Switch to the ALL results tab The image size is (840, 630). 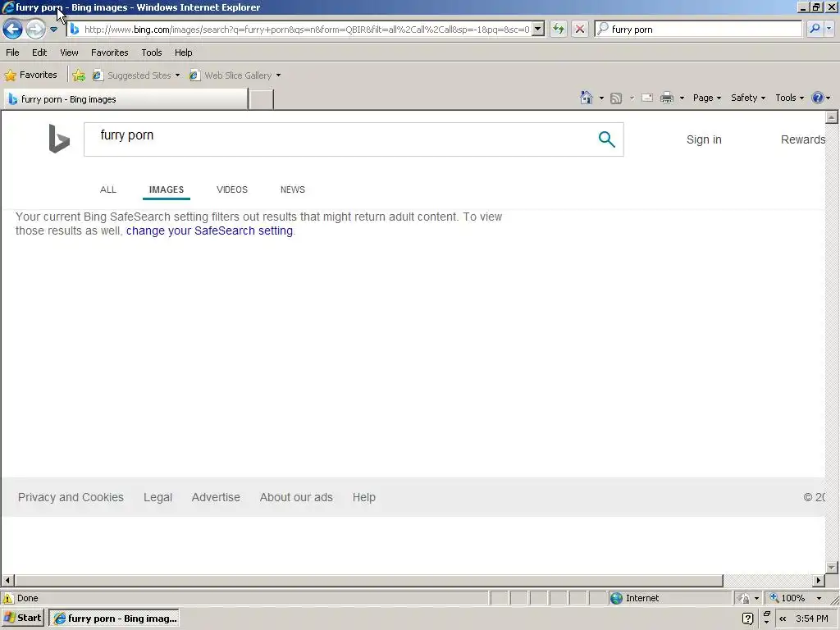pos(107,189)
